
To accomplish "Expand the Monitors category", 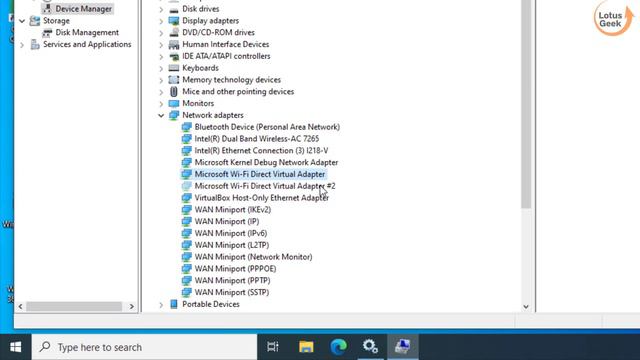I will coord(161,104).
